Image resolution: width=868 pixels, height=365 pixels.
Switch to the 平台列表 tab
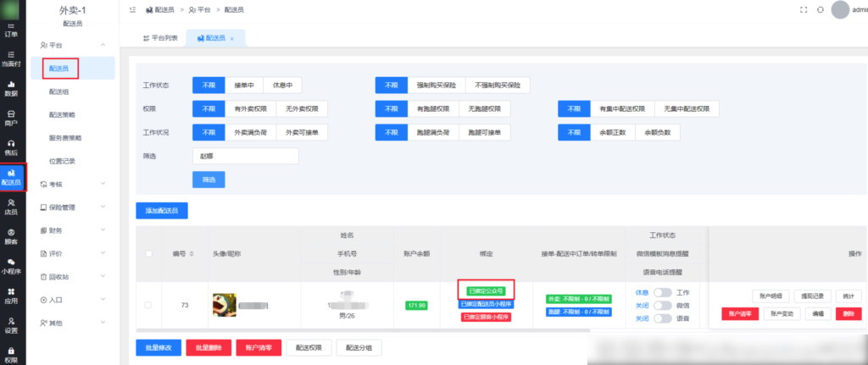point(160,38)
